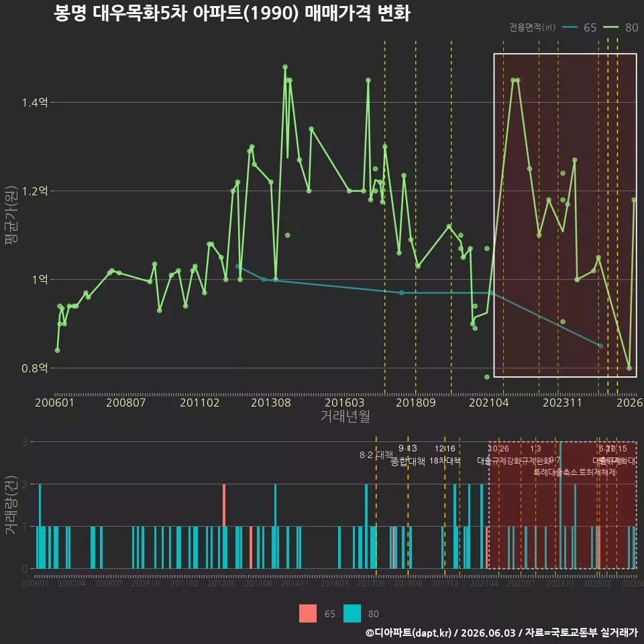Toggle the 80 line series in top legend
This screenshot has height=644, width=644.
(x=621, y=28)
